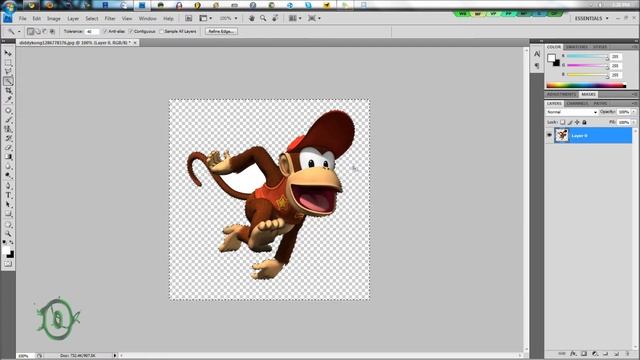Open the Paragraph panel icon
Image resolution: width=640 pixels, height=360 pixels.
click(537, 66)
